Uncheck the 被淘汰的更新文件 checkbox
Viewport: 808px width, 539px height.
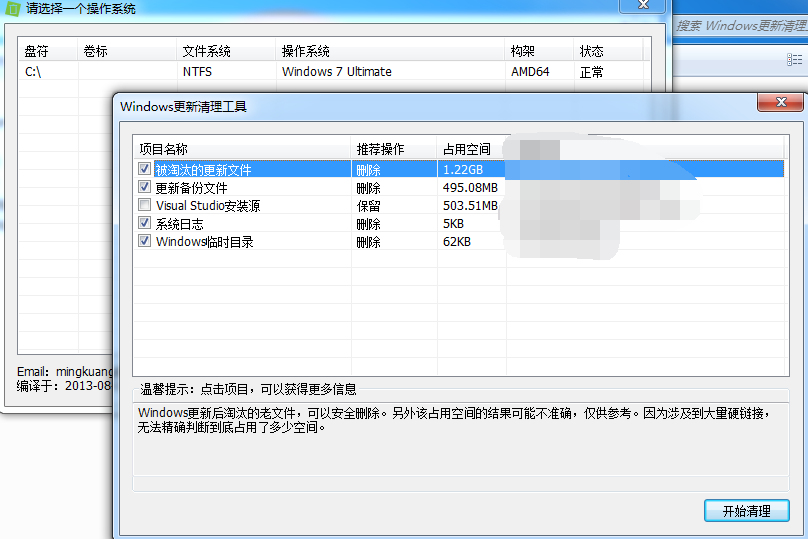[x=144, y=169]
